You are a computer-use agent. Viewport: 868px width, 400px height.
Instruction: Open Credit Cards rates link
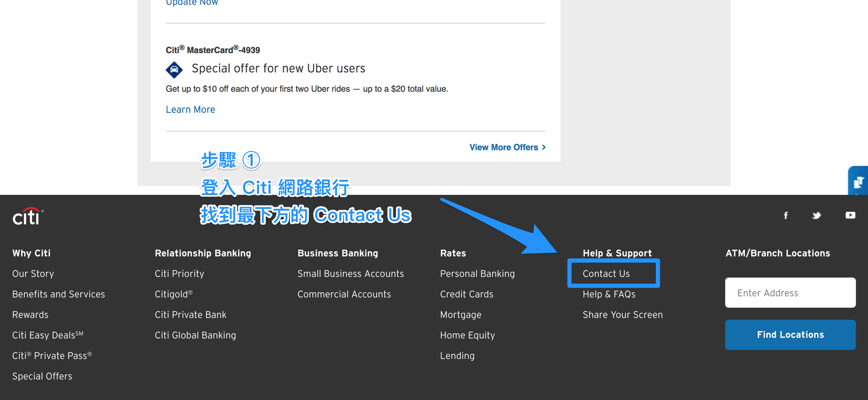(x=467, y=294)
